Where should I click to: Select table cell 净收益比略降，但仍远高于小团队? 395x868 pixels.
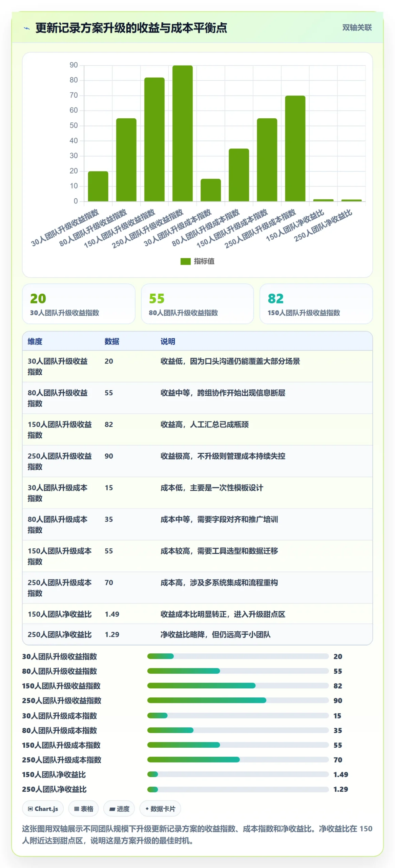tap(215, 634)
